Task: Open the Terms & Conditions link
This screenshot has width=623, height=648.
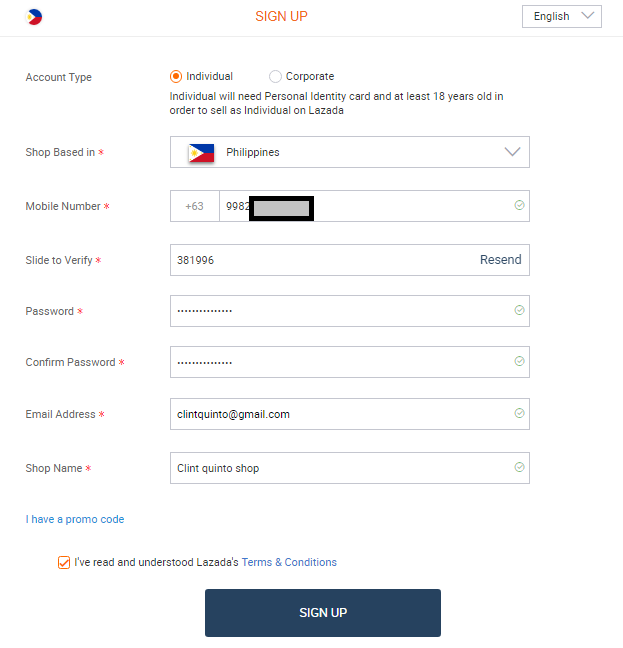Action: [x=289, y=562]
